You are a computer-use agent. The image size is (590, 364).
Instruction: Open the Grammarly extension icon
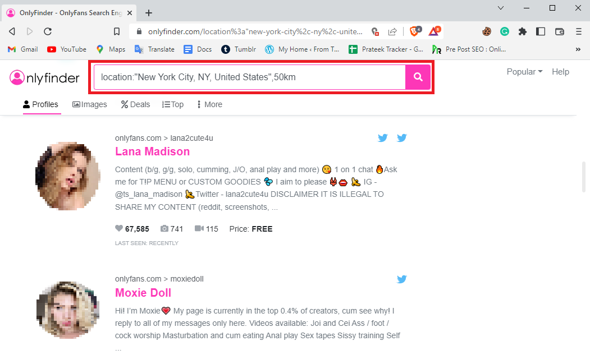click(505, 32)
